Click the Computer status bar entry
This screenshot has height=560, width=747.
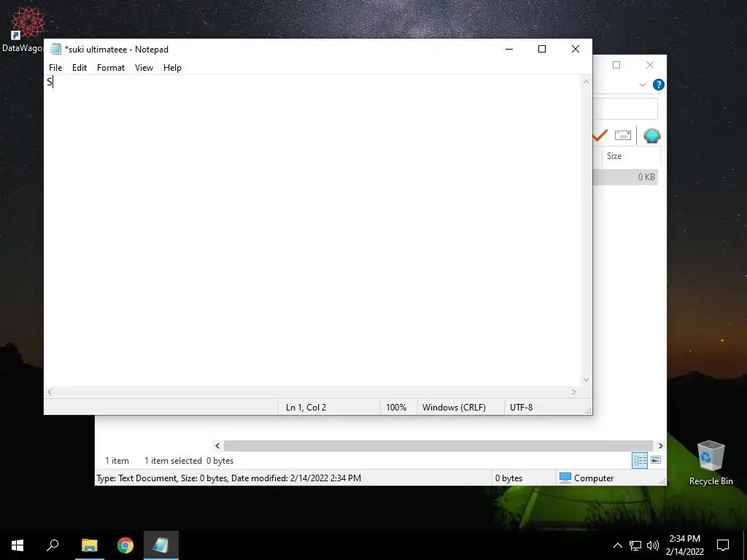[587, 478]
